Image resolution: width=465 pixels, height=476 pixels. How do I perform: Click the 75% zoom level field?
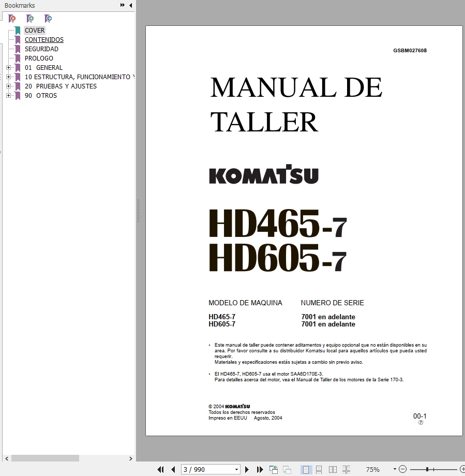pos(373,470)
